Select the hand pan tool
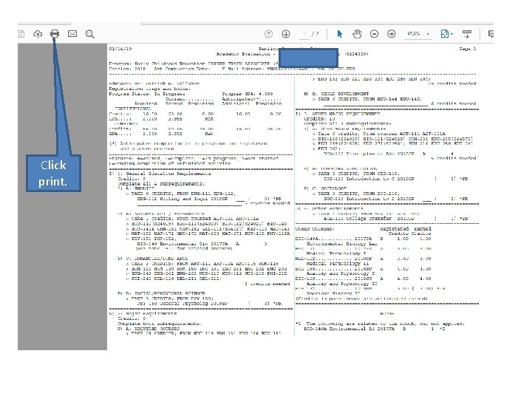The image size is (532, 399). point(357,33)
